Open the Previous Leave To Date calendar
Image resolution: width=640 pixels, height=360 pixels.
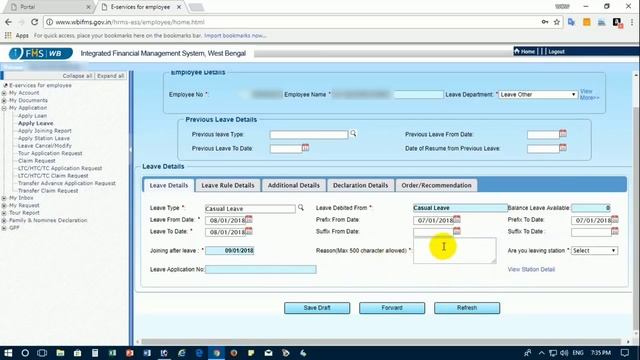tap(305, 148)
